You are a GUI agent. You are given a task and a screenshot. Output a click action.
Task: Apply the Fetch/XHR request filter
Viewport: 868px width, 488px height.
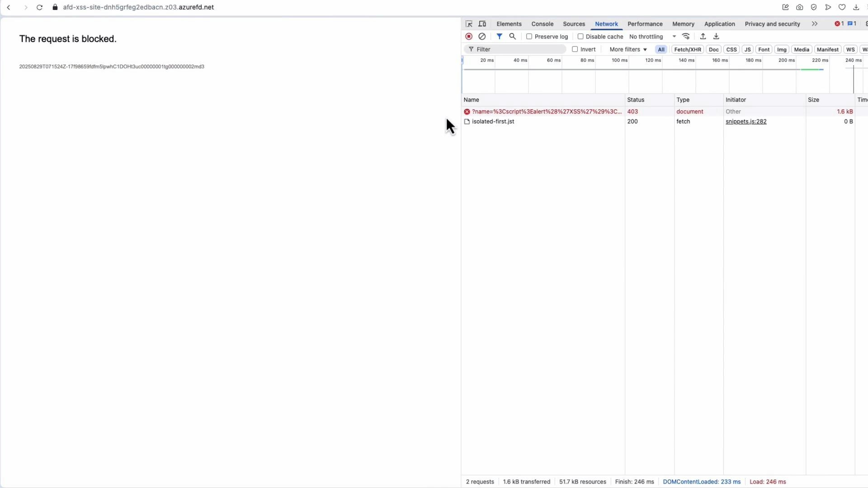click(688, 49)
